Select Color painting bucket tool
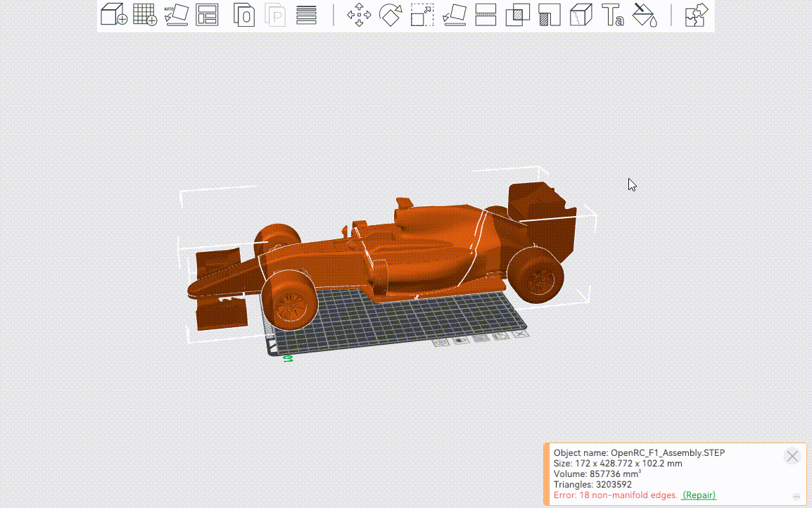The image size is (812, 508). pyautogui.click(x=645, y=15)
